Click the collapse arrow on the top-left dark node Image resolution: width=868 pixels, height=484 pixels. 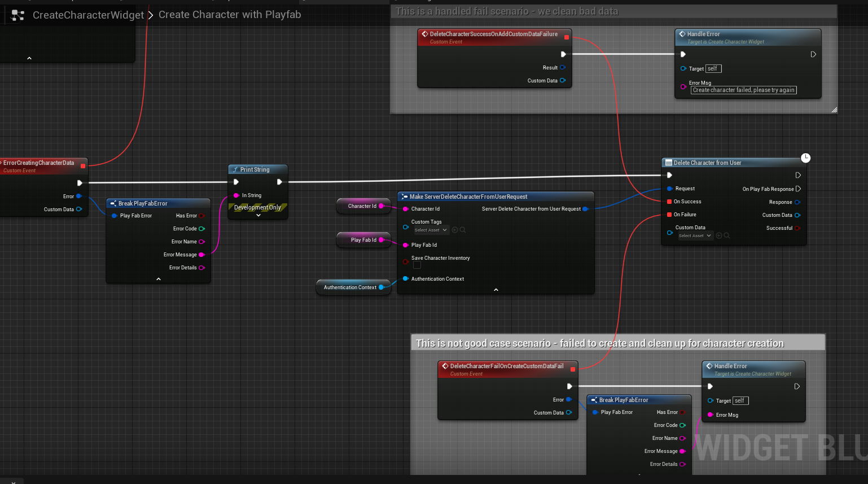pyautogui.click(x=29, y=58)
